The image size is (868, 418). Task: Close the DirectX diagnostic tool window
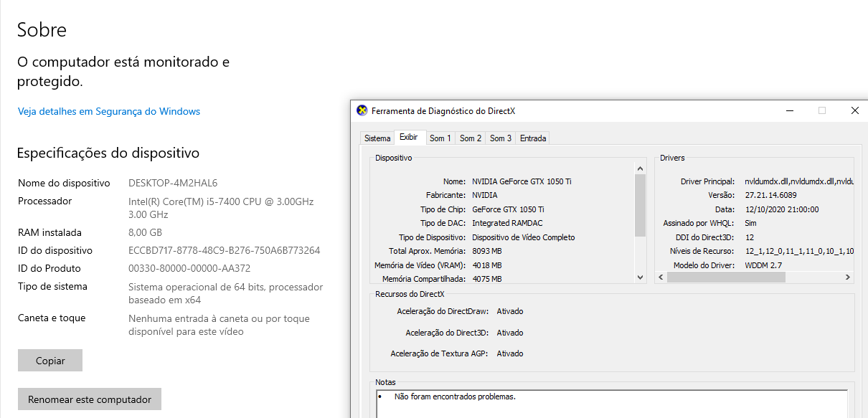pos(854,110)
